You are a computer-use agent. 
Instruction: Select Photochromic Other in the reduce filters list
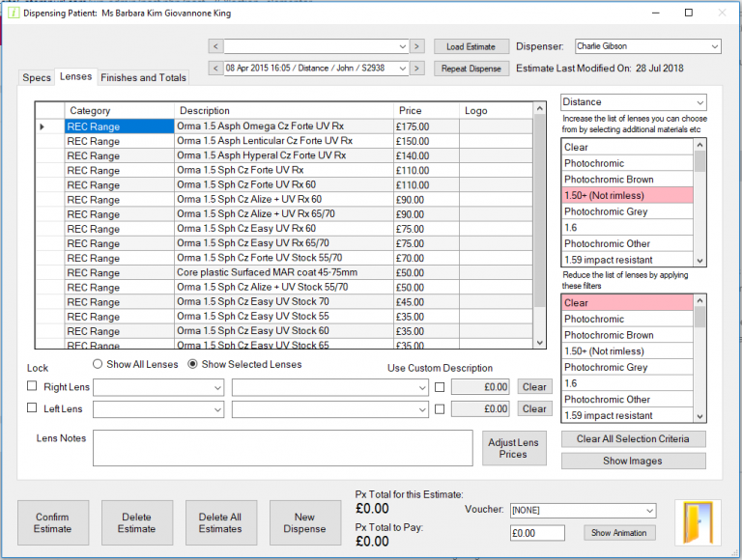(627, 399)
